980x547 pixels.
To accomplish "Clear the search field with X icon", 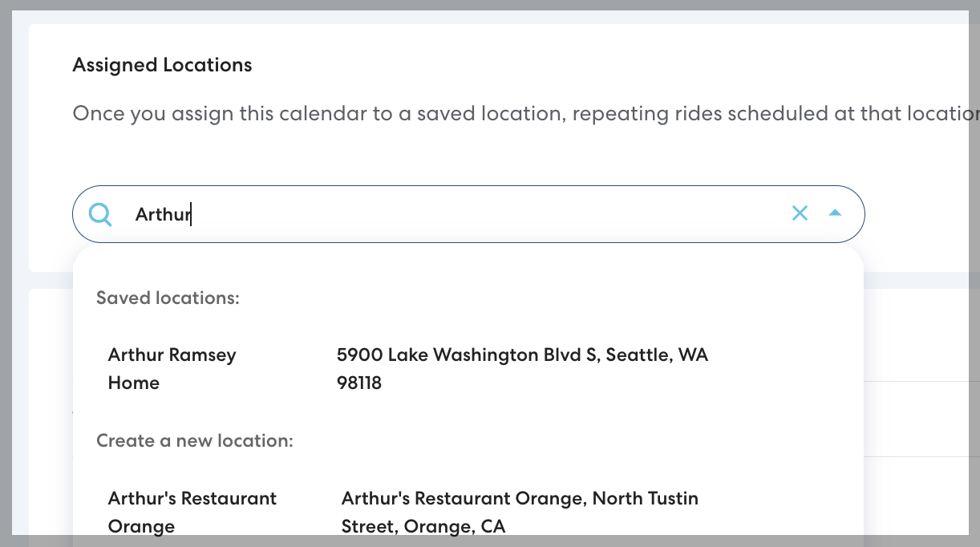I will (x=800, y=213).
